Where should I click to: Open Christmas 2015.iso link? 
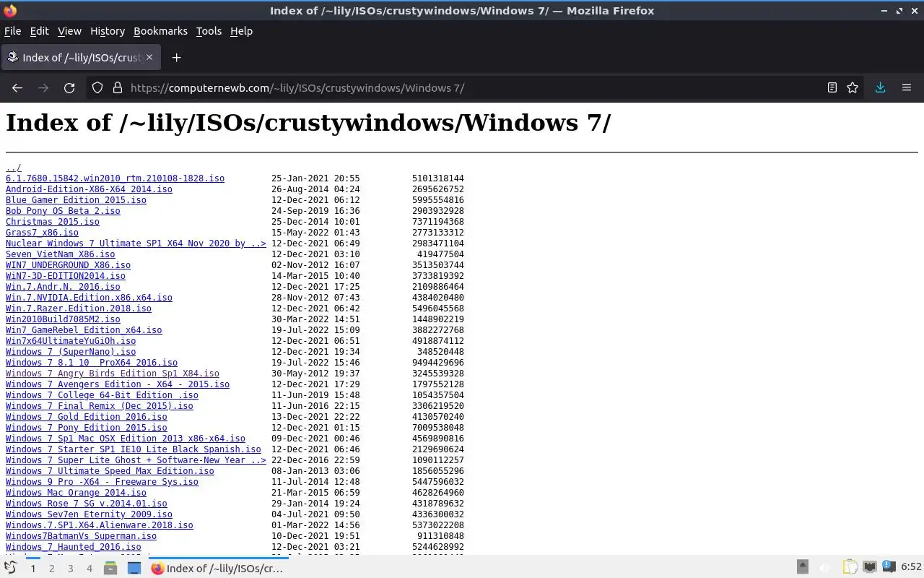53,222
